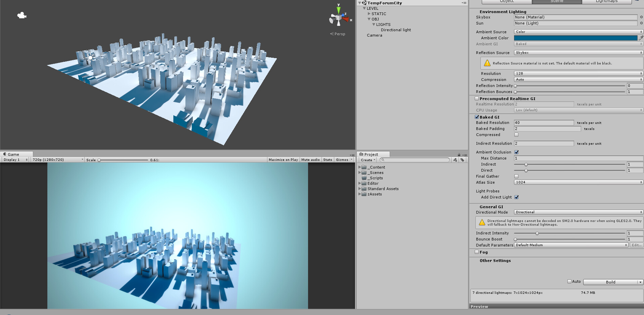Viewport: 644px width, 315px height.
Task: Click the Maximize on Play button
Action: (283, 160)
